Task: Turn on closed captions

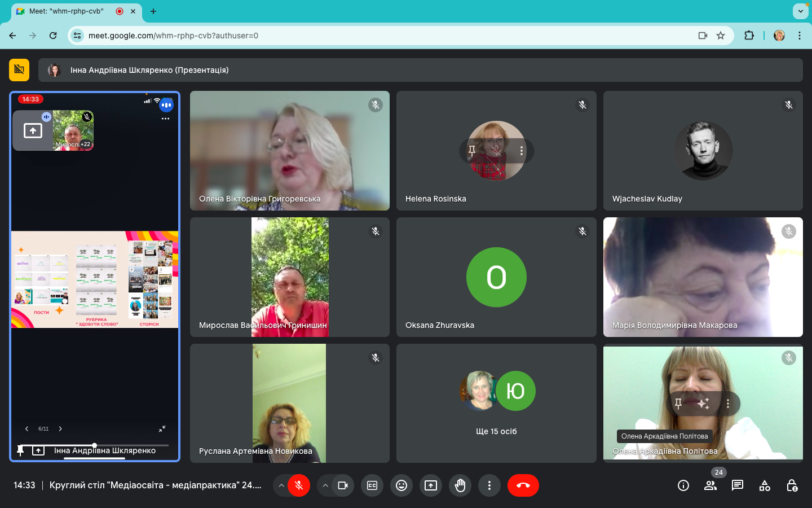Action: tap(372, 485)
